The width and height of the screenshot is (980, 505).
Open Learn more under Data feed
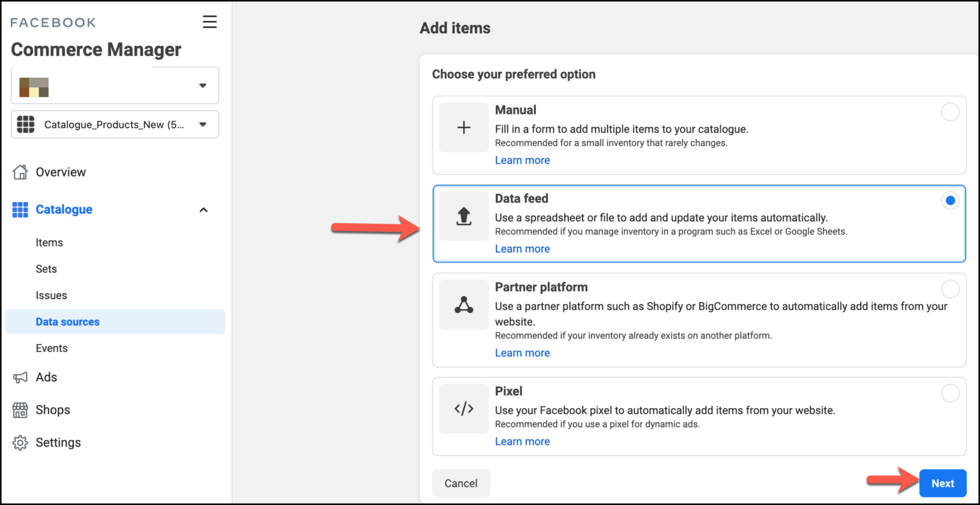click(x=522, y=248)
